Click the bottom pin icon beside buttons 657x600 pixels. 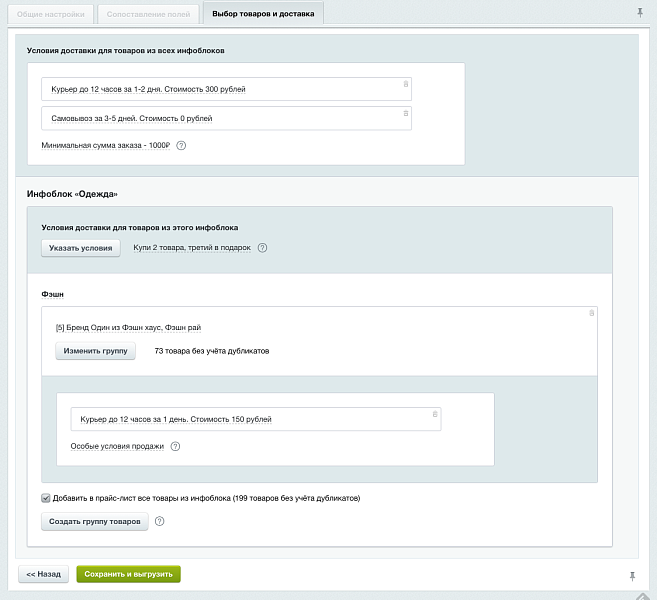point(632,575)
